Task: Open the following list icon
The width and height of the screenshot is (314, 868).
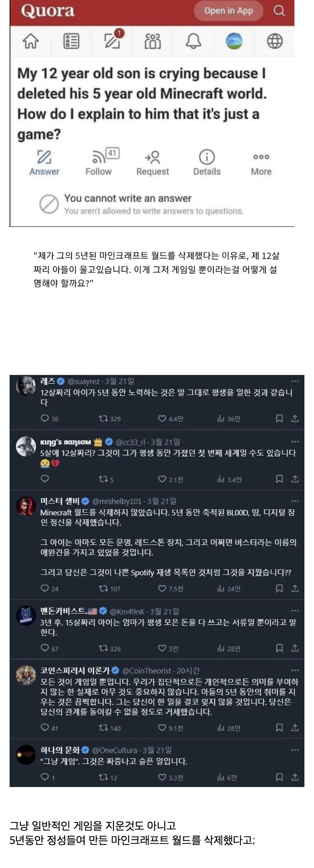Action: click(72, 41)
